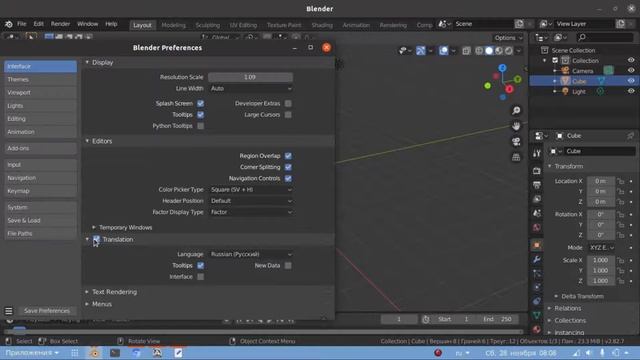Switch to the Shading workspace tab
The image size is (640, 360).
[x=322, y=25]
